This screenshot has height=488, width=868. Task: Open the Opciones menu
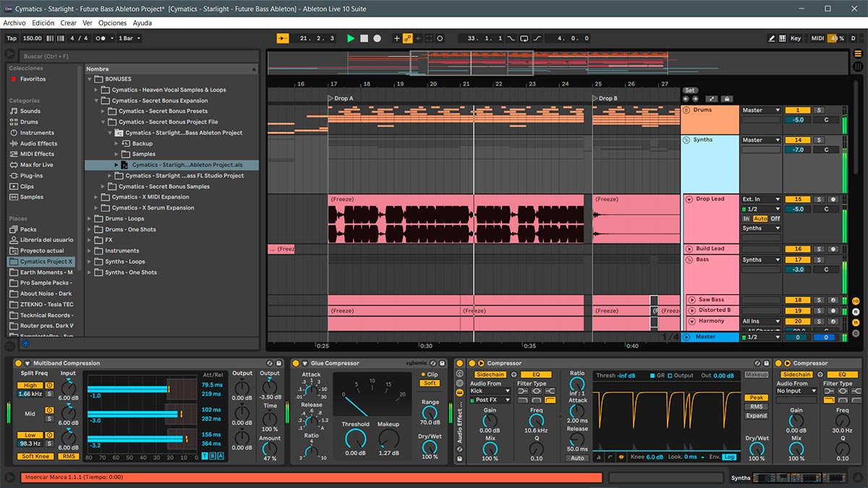[112, 23]
